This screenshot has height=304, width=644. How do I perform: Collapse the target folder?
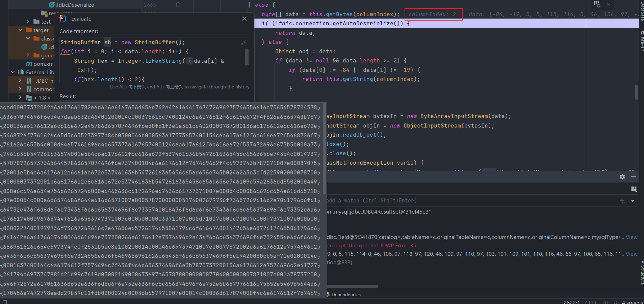20,30
